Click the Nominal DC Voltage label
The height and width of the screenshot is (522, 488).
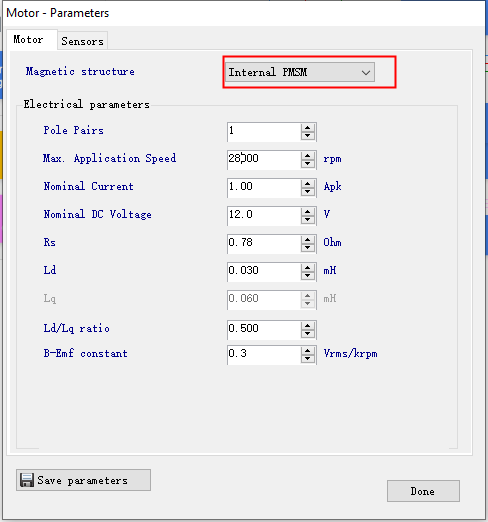(x=97, y=214)
